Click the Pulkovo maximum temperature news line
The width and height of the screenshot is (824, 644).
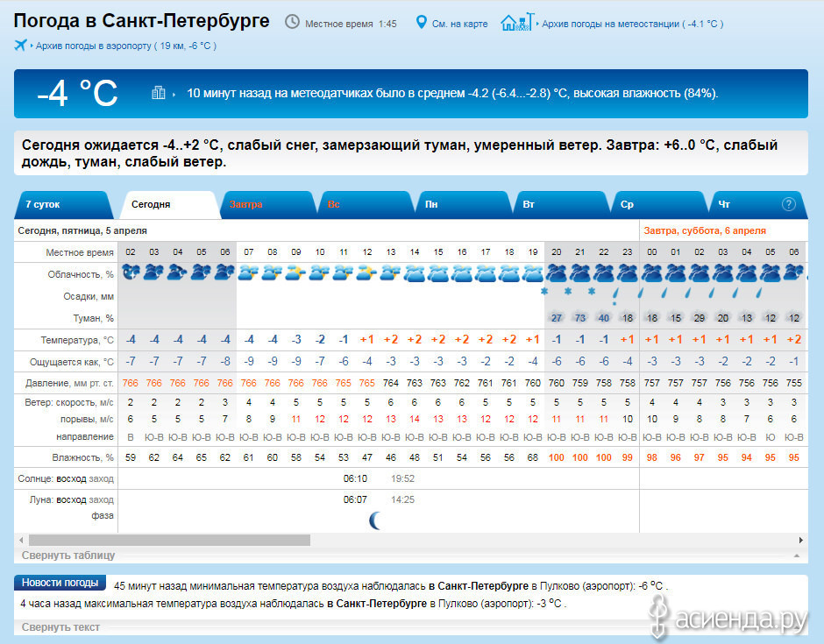click(294, 604)
